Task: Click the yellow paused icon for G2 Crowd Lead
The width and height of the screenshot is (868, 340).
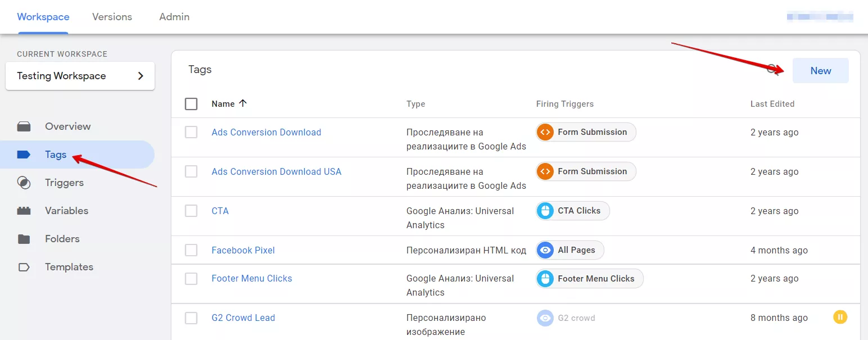Action: [x=840, y=317]
